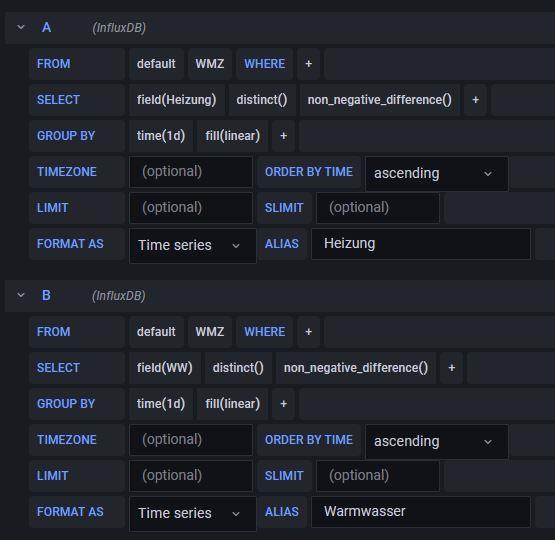
Task: Add a WHERE condition in query B
Action: coord(309,332)
